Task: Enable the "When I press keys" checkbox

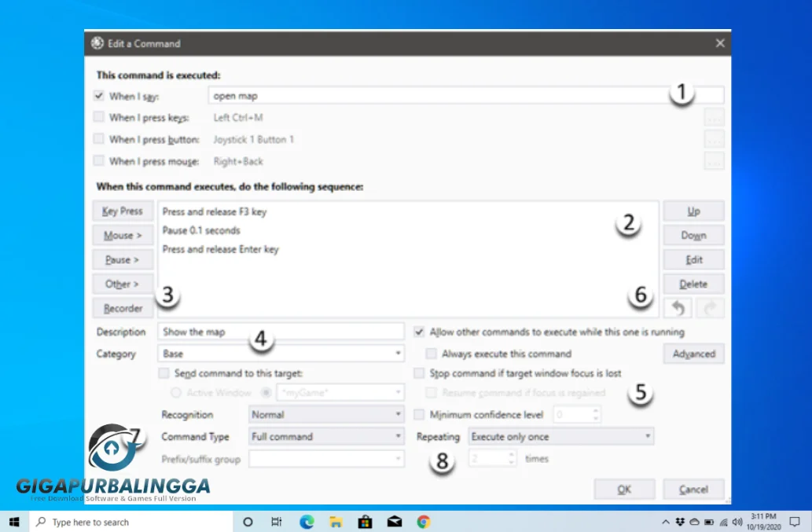Action: tap(99, 117)
